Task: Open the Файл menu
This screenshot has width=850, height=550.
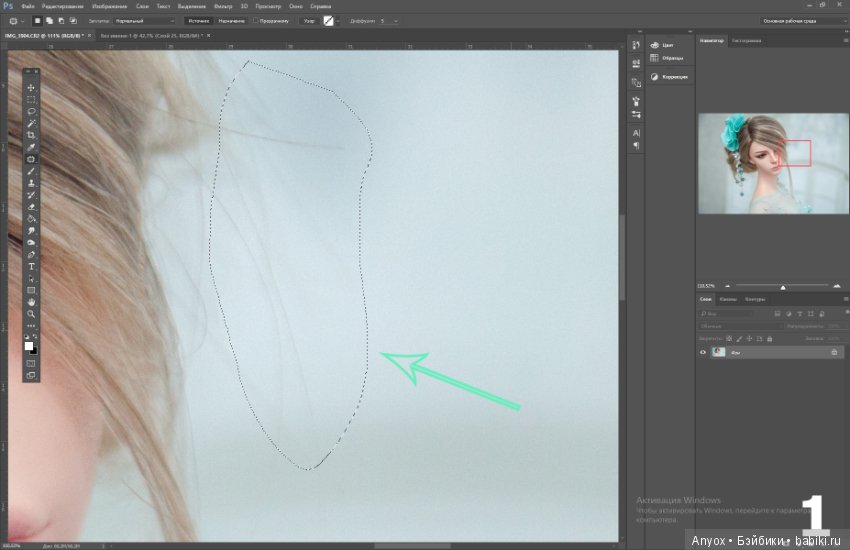Action: [x=28, y=7]
